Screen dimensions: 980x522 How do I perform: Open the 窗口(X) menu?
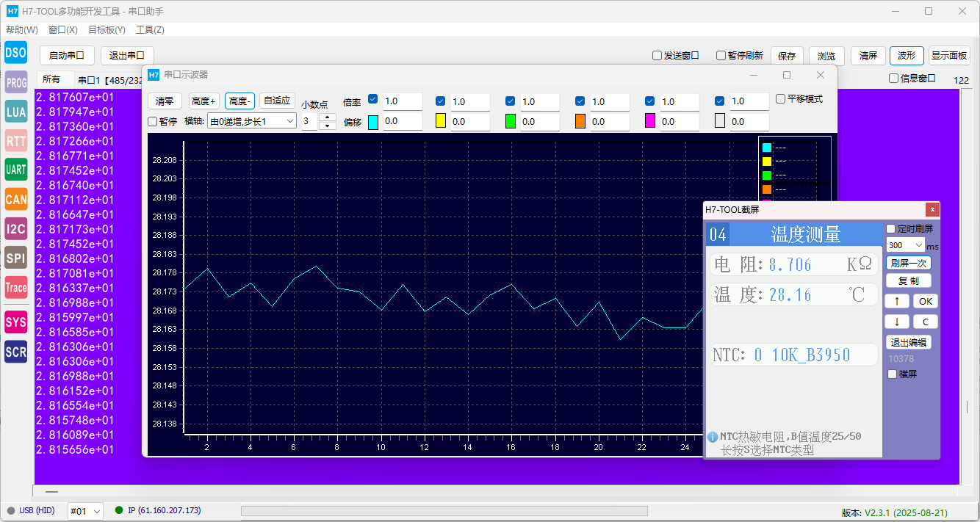pyautogui.click(x=63, y=30)
